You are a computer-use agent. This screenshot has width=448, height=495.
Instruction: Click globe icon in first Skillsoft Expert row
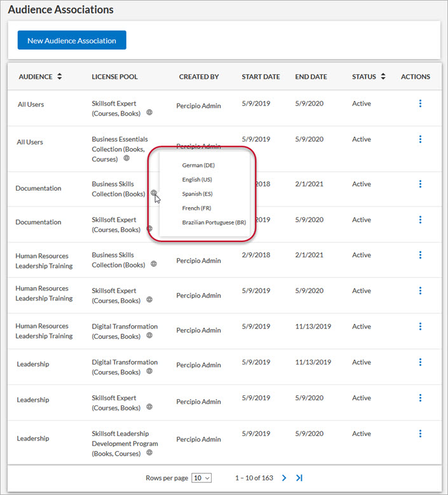click(x=149, y=112)
